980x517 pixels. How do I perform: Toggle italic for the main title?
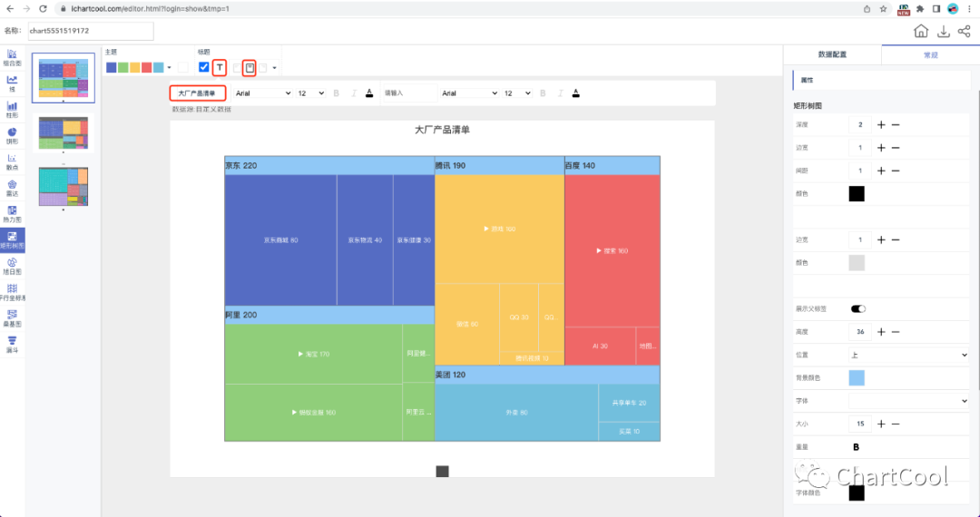coord(354,93)
